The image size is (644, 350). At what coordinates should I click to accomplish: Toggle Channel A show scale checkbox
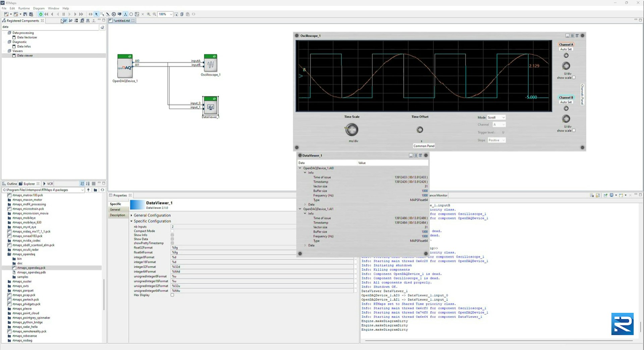(x=574, y=78)
